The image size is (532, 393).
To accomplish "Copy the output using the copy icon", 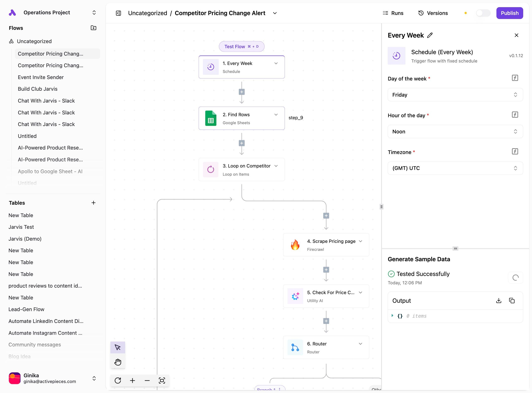I will pyautogui.click(x=512, y=300).
